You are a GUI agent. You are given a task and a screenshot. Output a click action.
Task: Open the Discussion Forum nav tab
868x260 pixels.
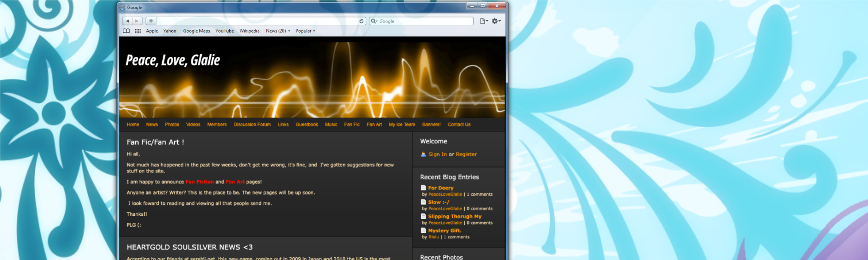252,125
